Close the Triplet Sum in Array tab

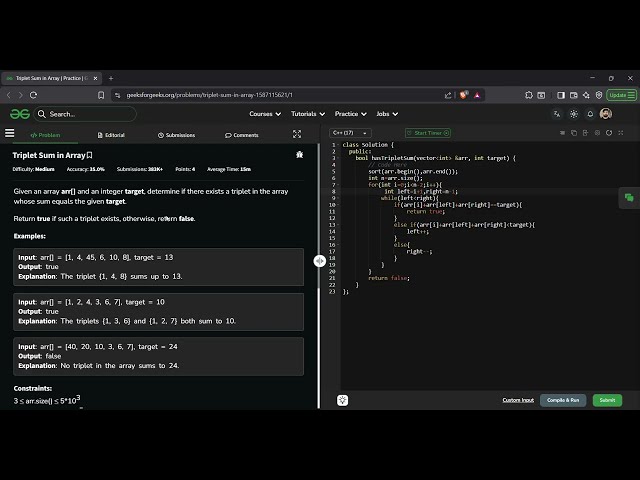[96, 78]
